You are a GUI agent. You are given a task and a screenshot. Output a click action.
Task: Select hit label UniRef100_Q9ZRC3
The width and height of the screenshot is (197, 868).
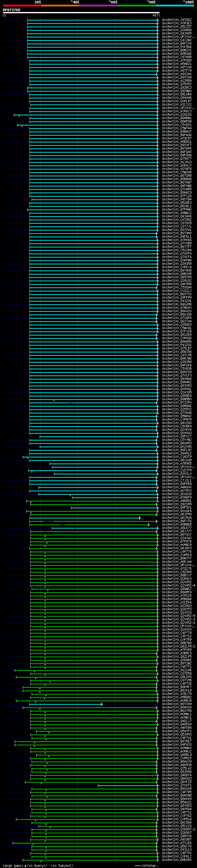click(x=176, y=88)
